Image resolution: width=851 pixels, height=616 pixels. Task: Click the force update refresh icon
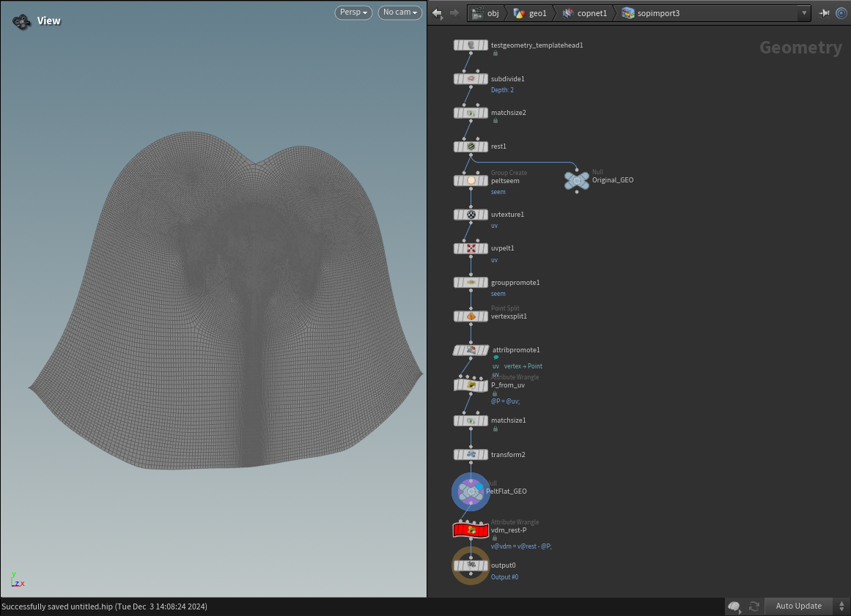point(754,606)
